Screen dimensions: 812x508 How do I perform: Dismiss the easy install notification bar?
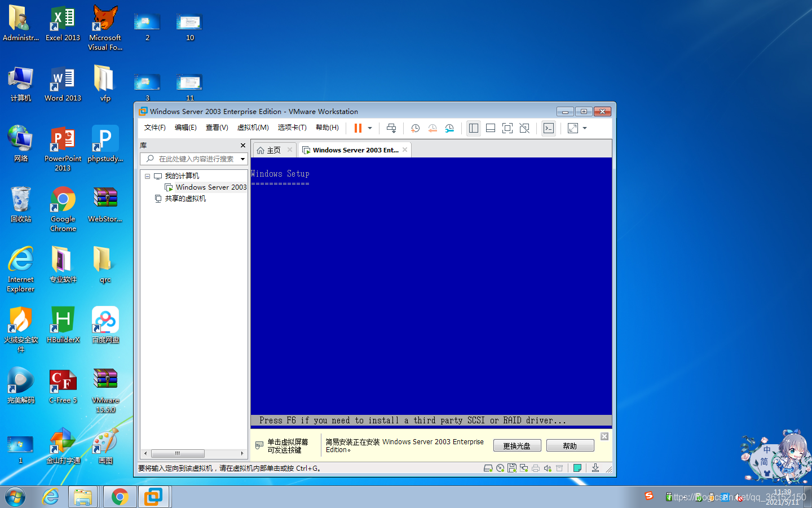click(x=604, y=436)
